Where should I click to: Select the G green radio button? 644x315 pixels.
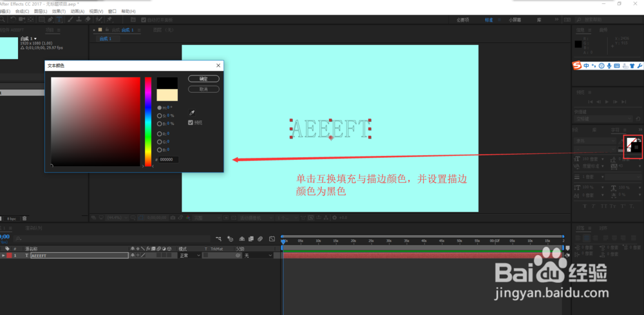(x=159, y=142)
